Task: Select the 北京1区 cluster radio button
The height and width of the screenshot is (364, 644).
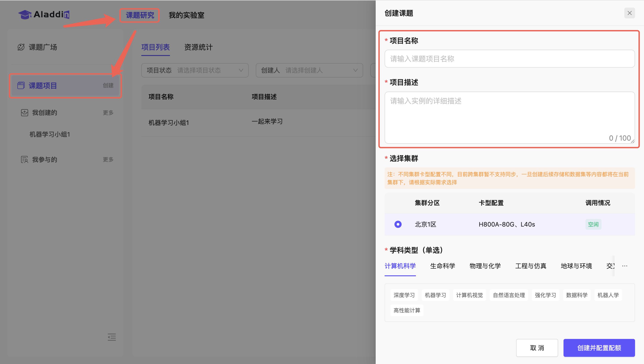Action: point(398,224)
